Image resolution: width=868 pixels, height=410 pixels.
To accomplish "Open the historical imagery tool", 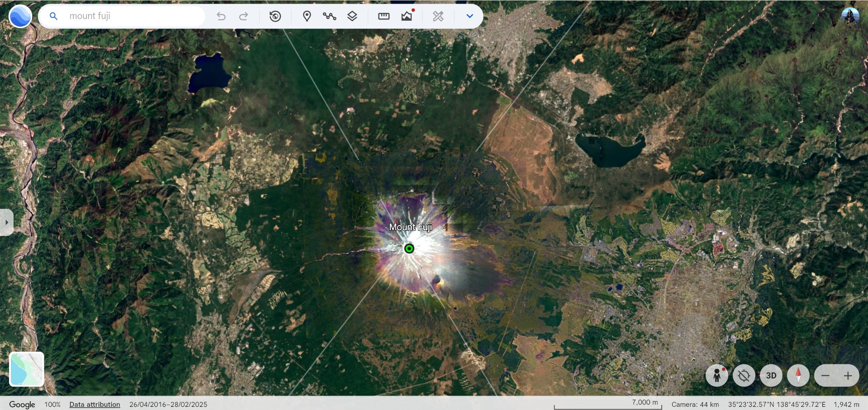I will (275, 16).
